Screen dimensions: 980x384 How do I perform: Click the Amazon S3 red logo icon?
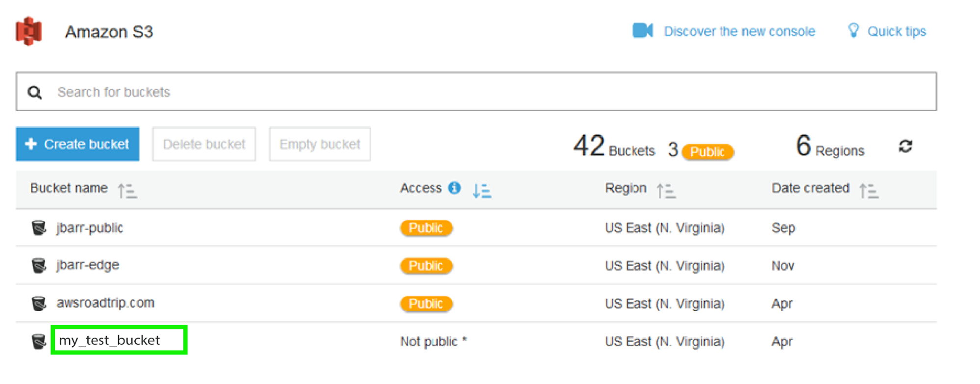(29, 31)
